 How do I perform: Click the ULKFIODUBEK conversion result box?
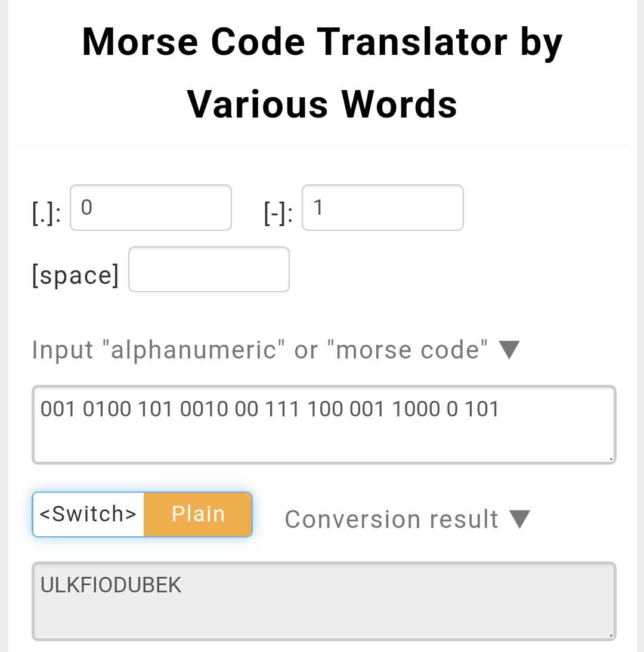(x=323, y=601)
